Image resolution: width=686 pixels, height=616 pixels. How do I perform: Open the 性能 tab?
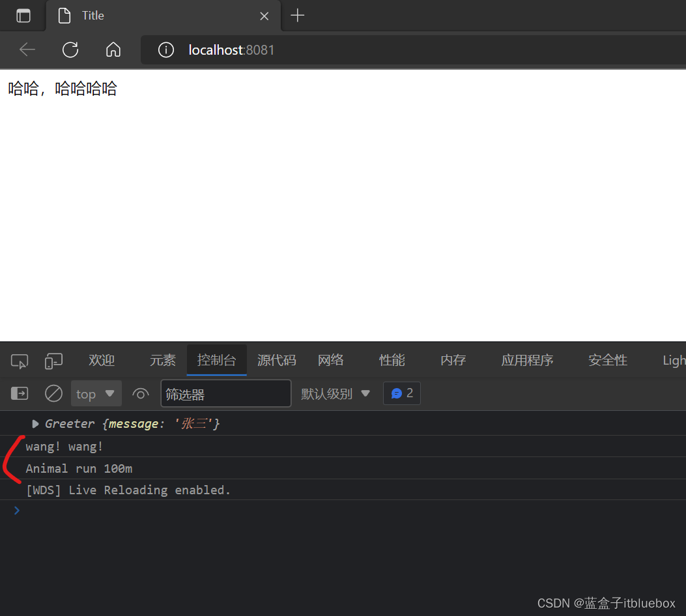(x=392, y=360)
